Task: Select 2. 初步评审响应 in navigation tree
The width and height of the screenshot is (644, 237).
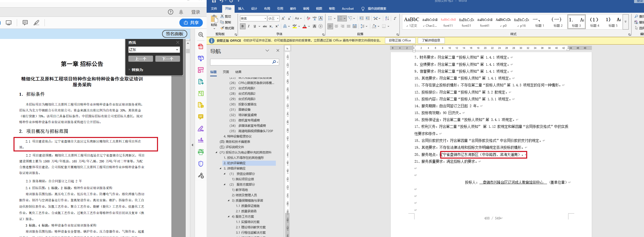Action: click(249, 163)
